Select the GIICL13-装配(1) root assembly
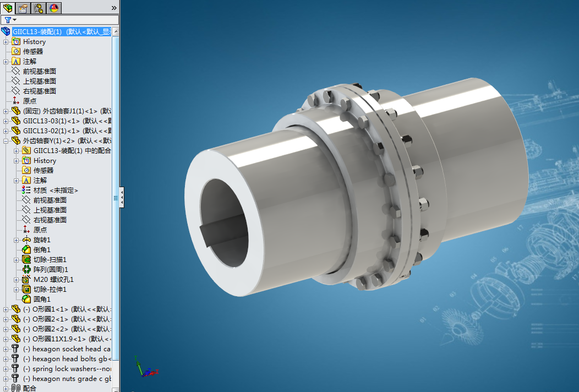 (x=62, y=32)
